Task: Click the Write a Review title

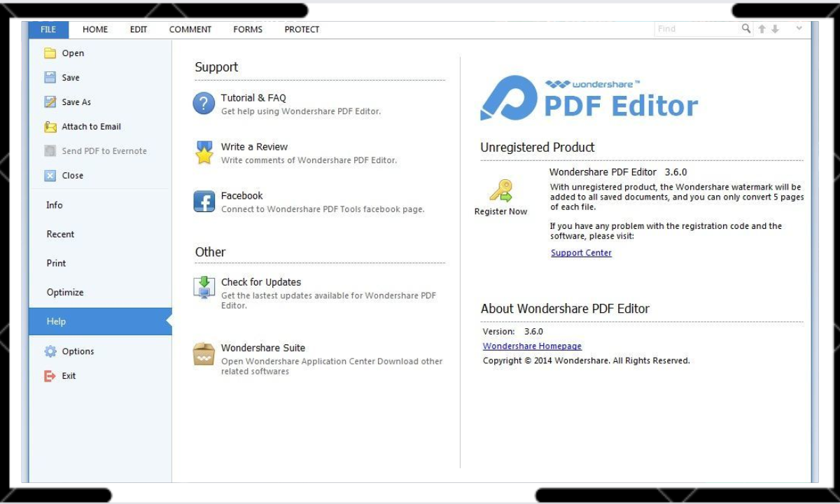Action: pyautogui.click(x=254, y=147)
